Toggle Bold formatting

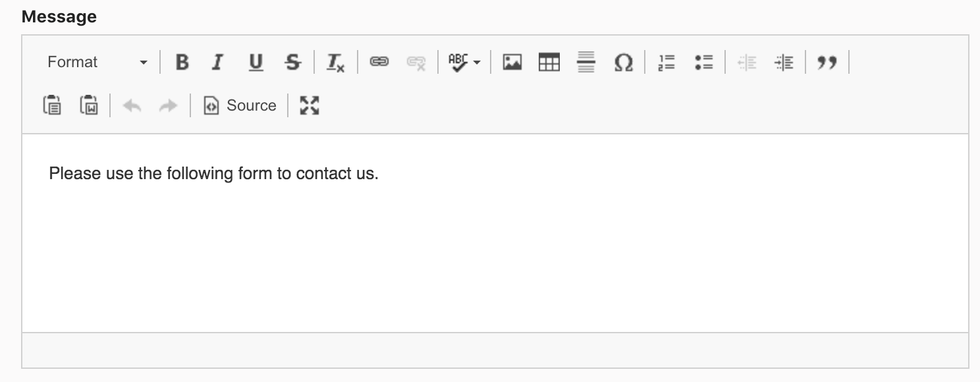pos(182,63)
